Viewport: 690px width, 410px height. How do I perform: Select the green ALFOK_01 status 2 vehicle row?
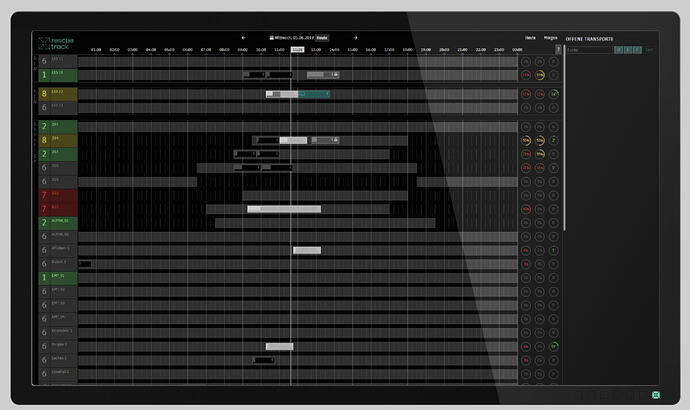[x=58, y=223]
